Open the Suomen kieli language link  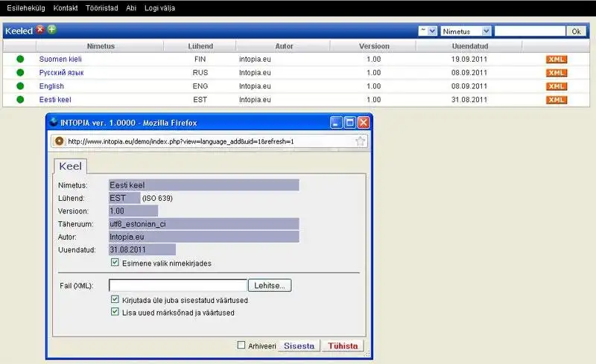pyautogui.click(x=60, y=59)
